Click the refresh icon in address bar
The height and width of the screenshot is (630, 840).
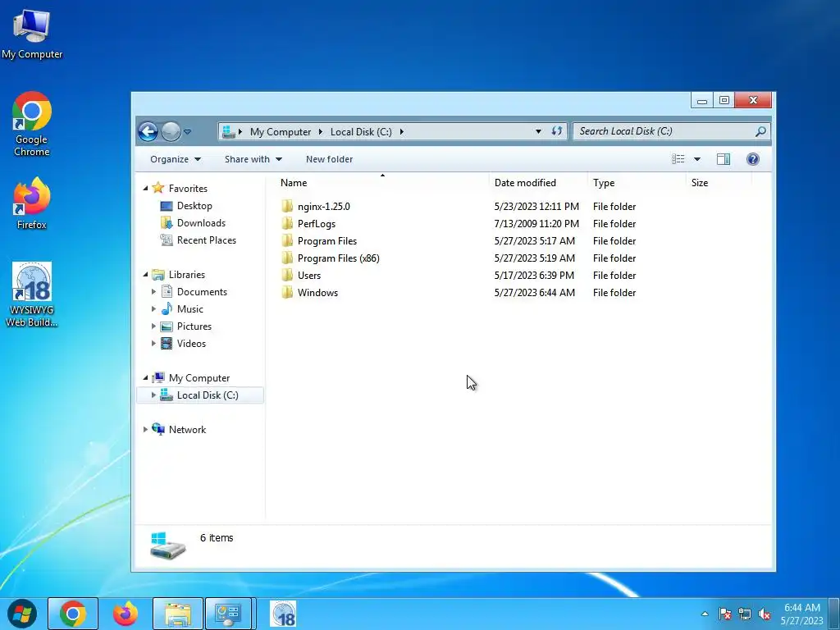557,131
